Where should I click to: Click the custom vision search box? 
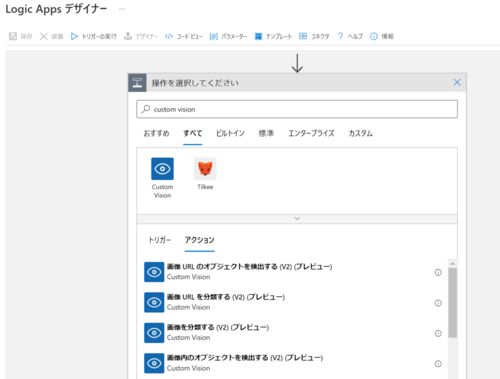[297, 109]
